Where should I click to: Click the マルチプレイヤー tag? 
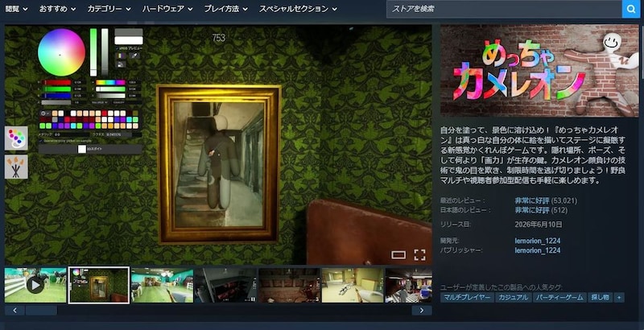click(468, 298)
